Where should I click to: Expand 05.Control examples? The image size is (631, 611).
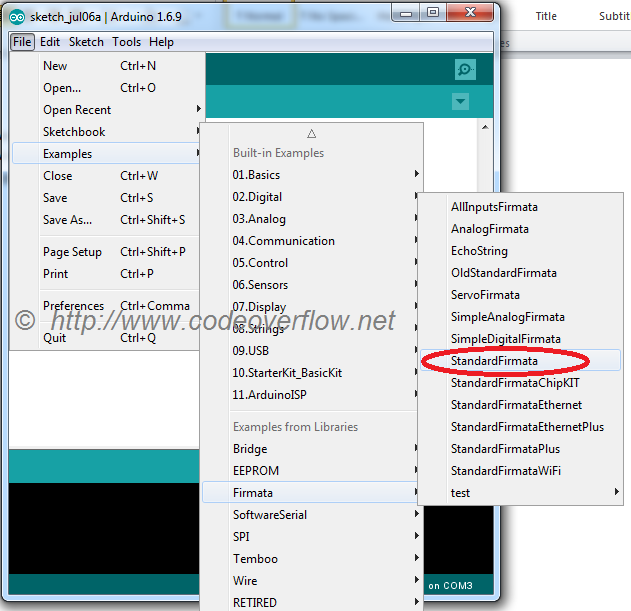(x=311, y=263)
